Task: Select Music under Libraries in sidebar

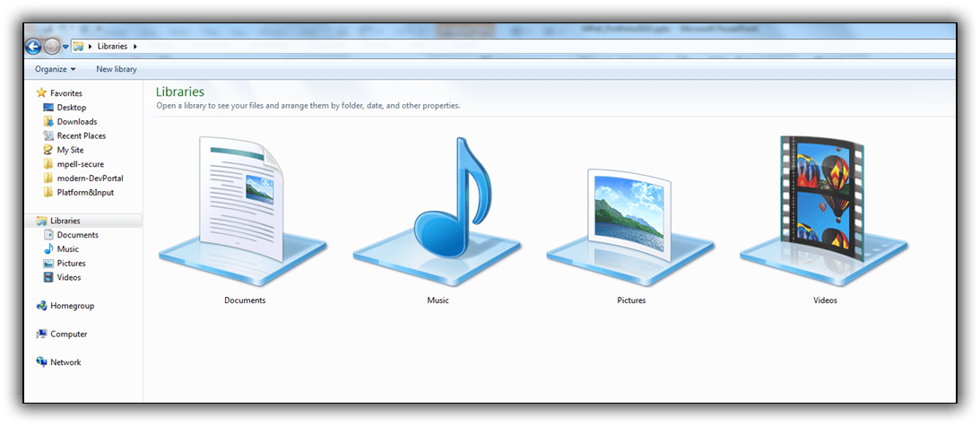Action: coord(67,249)
